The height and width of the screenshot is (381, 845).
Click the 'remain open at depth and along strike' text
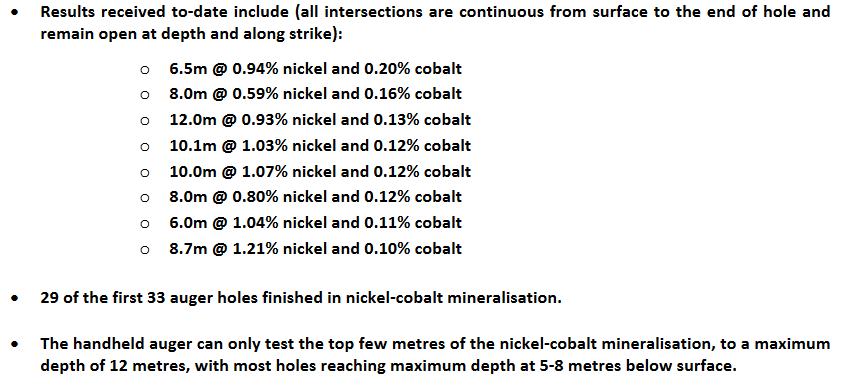(x=191, y=35)
